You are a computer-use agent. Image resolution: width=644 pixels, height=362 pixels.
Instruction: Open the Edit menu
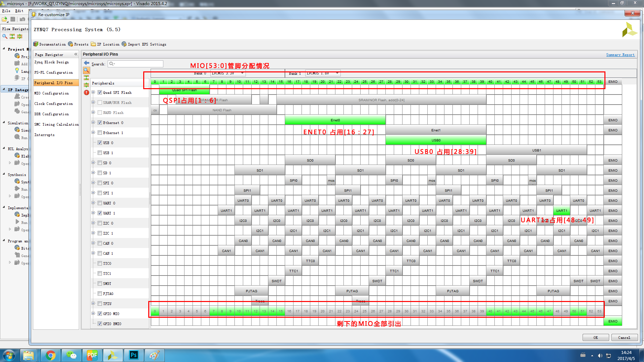(19, 11)
